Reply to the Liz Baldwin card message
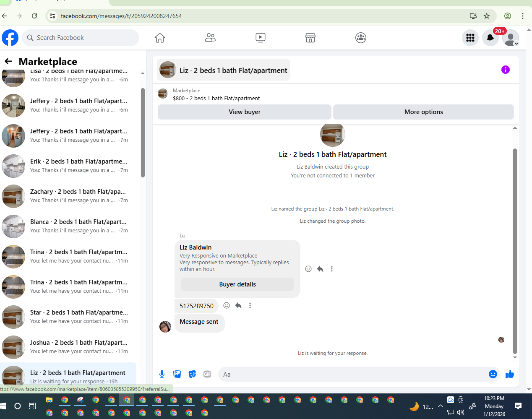 320,269
